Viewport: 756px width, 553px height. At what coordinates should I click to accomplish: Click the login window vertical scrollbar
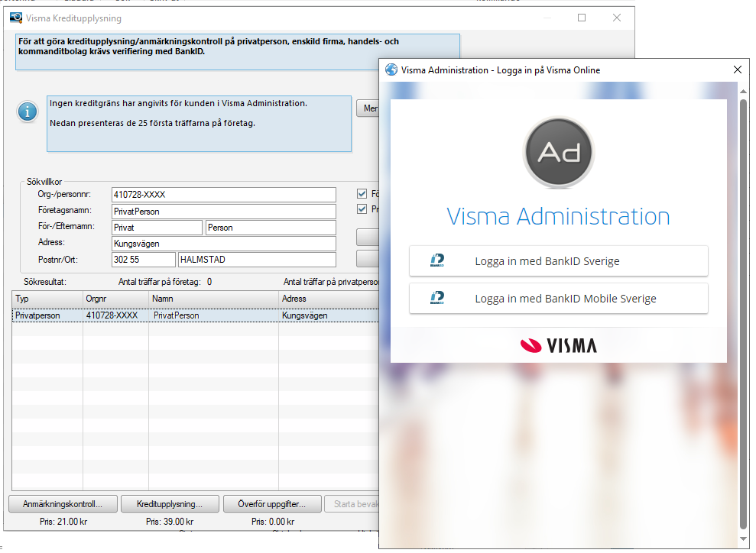743,313
